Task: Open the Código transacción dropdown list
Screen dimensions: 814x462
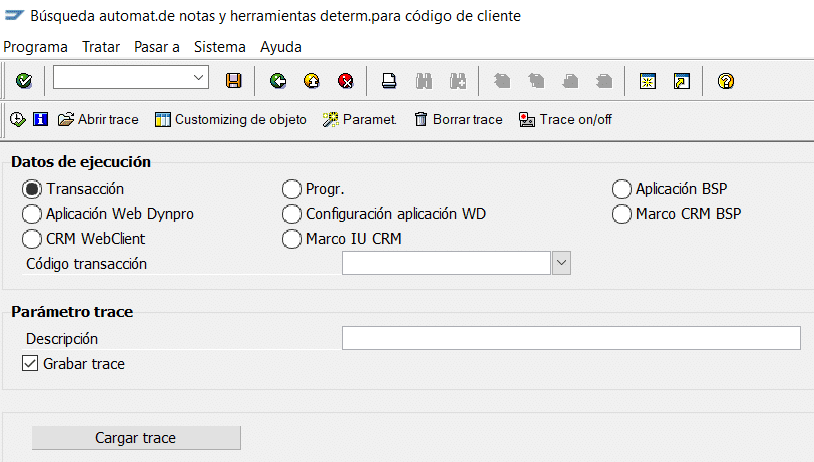Action: pyautogui.click(x=561, y=263)
